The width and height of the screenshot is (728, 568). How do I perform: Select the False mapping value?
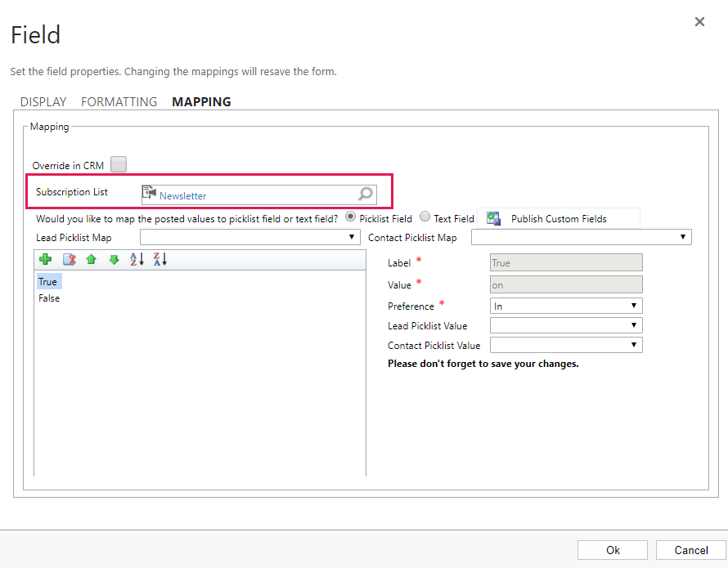tap(48, 298)
